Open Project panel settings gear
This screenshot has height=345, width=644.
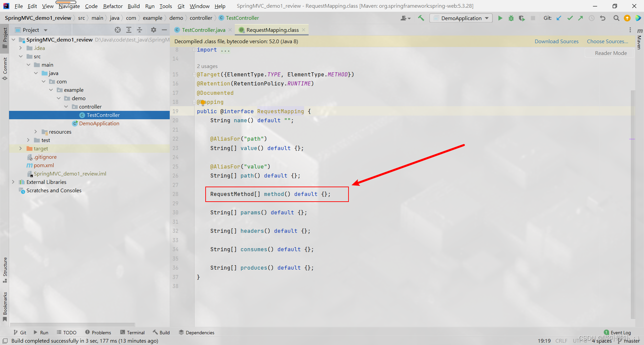coord(154,30)
